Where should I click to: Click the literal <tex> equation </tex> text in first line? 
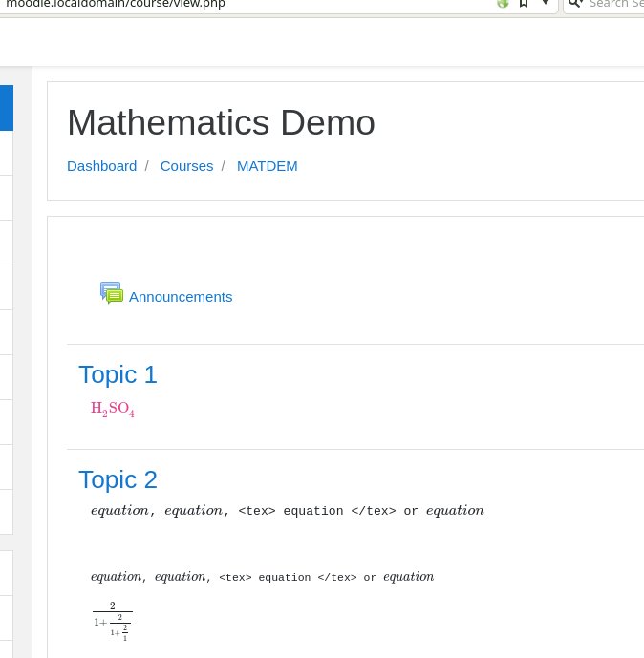[316, 511]
